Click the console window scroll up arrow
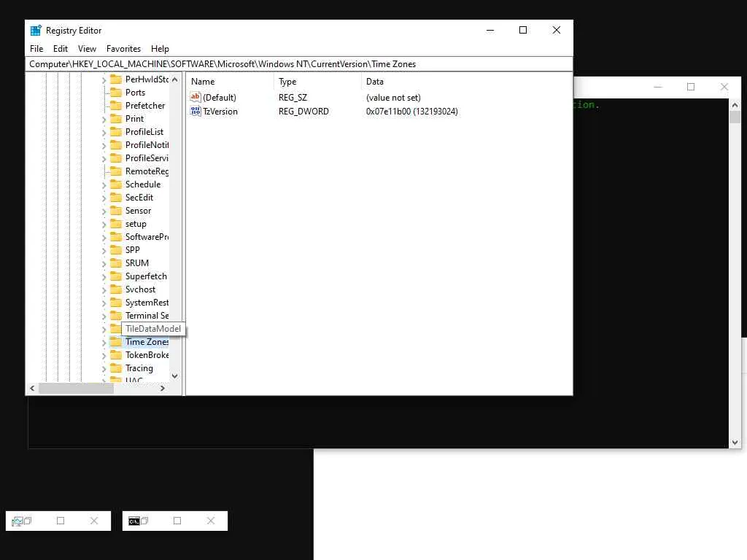The image size is (747, 560). 735,105
